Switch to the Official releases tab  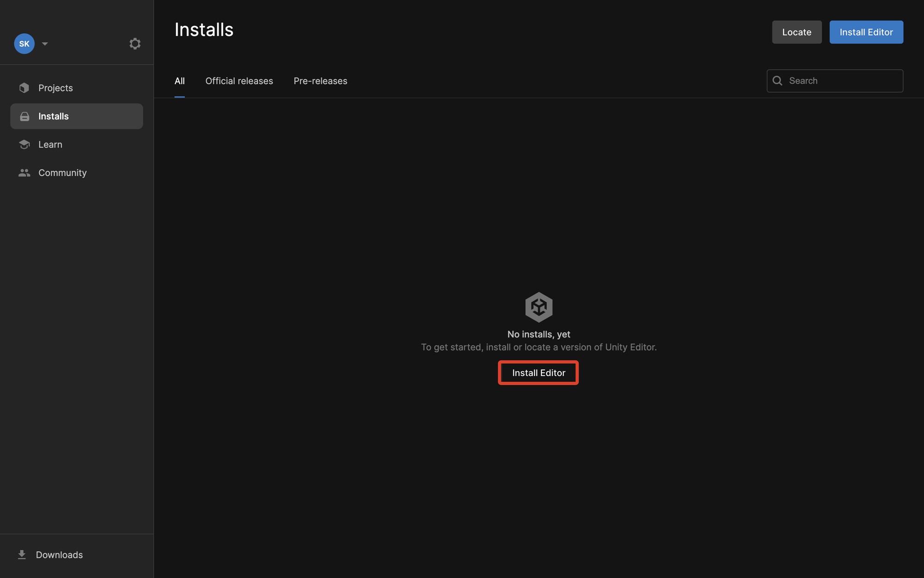[x=239, y=81]
